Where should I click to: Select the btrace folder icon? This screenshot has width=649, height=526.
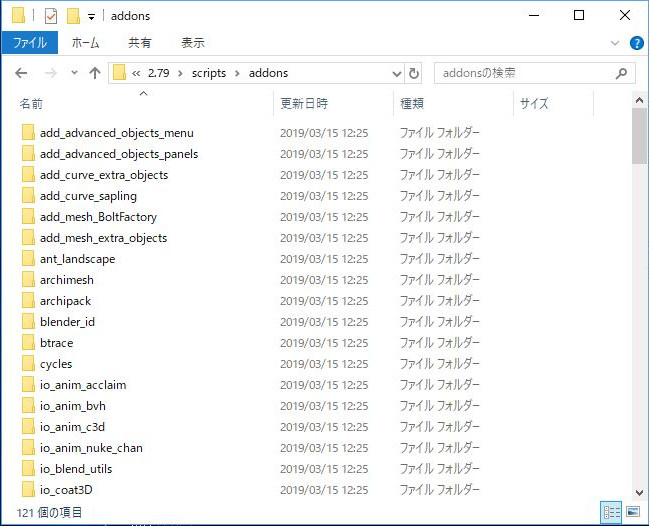tap(28, 343)
